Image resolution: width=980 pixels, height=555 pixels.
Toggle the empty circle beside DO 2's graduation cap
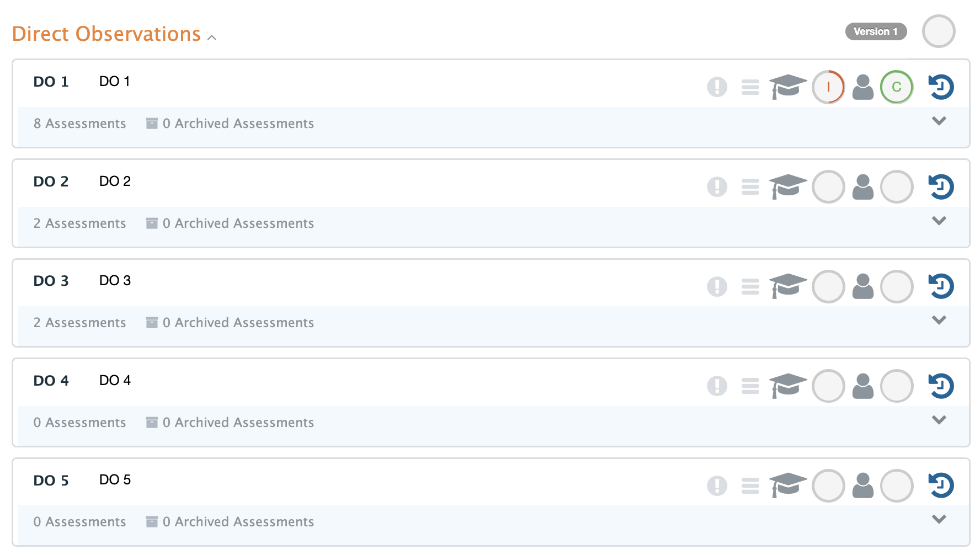(x=828, y=187)
